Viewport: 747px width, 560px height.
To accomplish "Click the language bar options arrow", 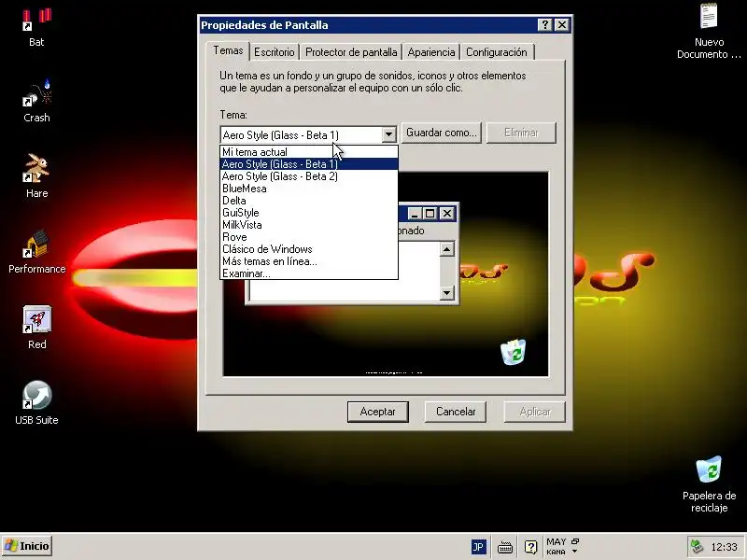I will pyautogui.click(x=575, y=552).
